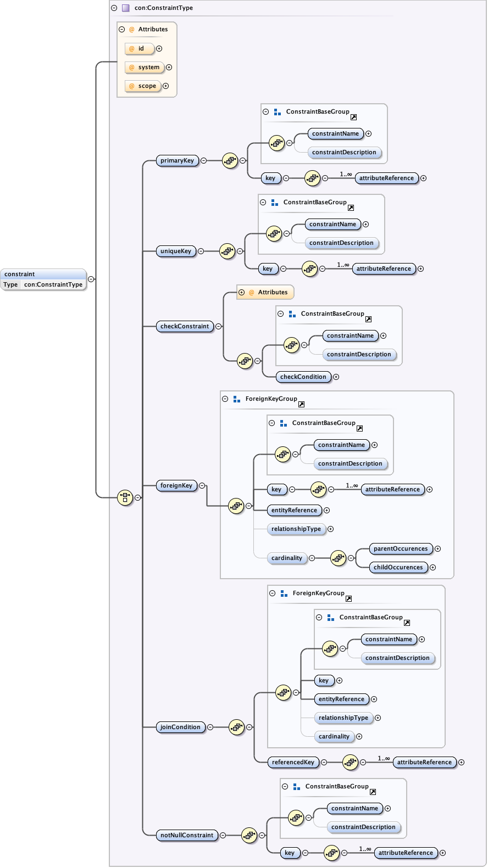Collapse the top-level Attributes group

coord(122,30)
